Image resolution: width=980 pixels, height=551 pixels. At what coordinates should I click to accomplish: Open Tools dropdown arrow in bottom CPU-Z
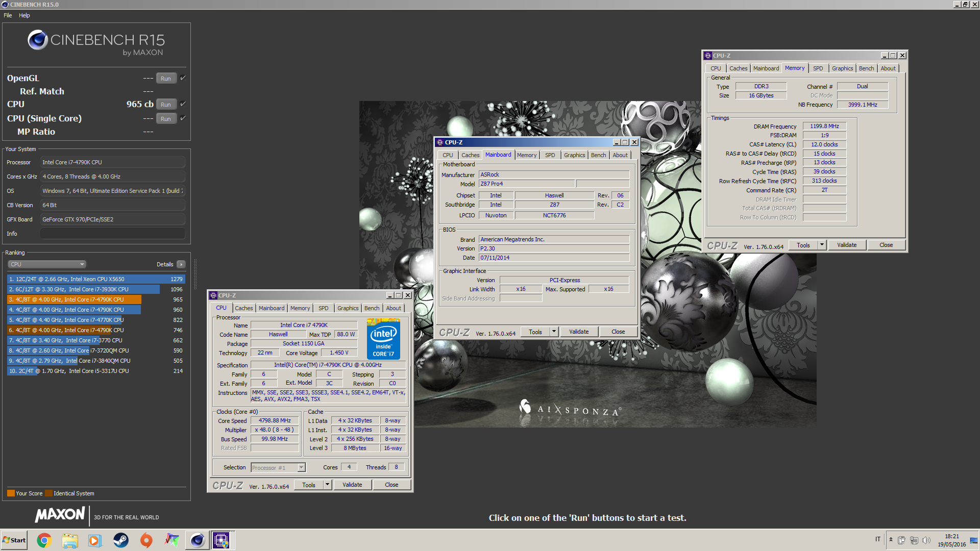[x=327, y=485]
